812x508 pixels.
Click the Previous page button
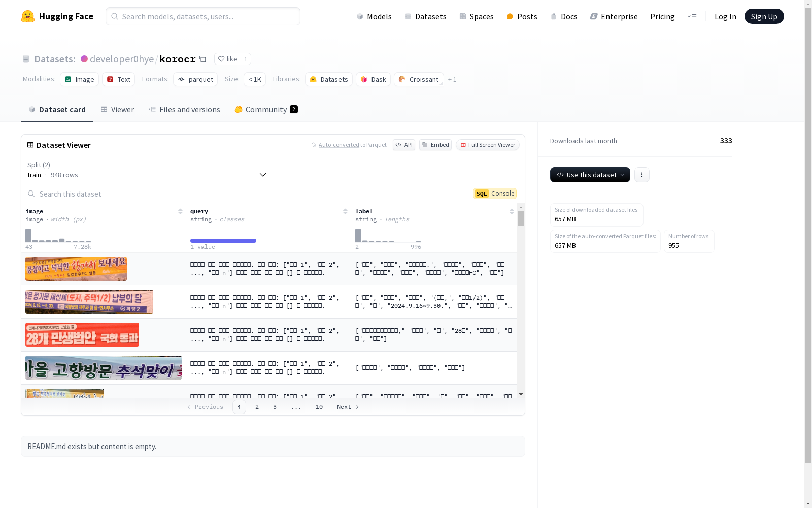(x=205, y=407)
